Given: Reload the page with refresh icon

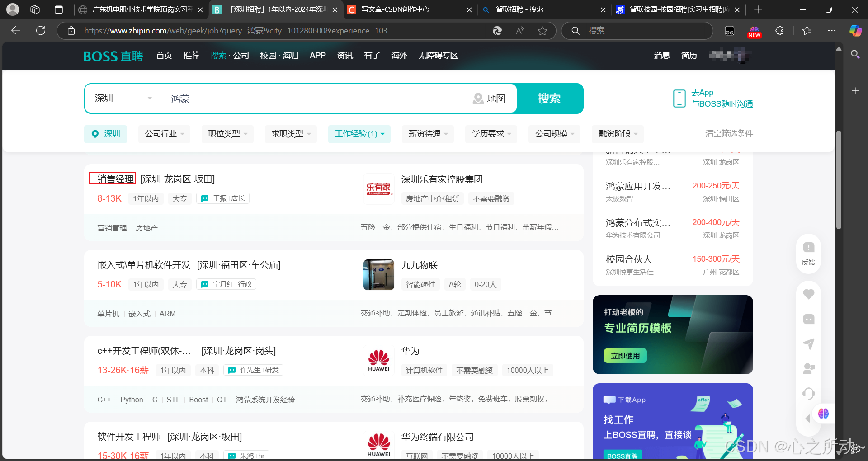Looking at the screenshot, I should point(41,31).
